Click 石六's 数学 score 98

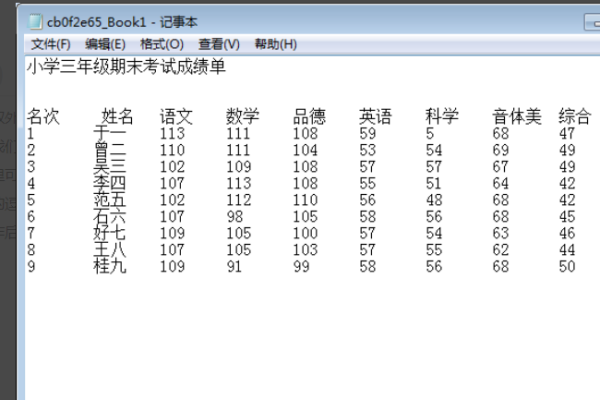[235, 217]
